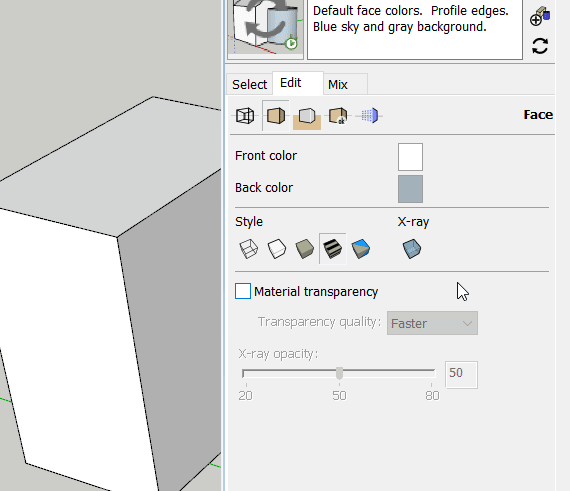Screen dimensions: 570x491
Task: Toggle X-ray mode button
Action: 412,249
